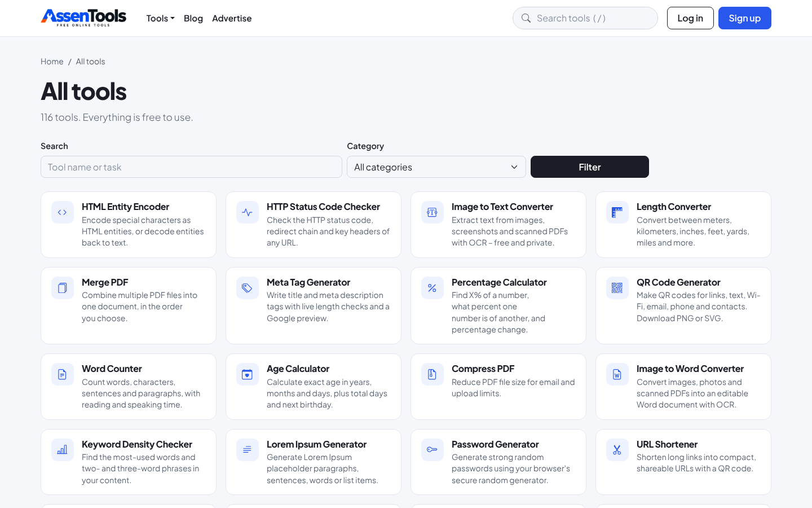Click the HTML Entity Encoder code icon
This screenshot has width=812, height=508.
tap(63, 213)
